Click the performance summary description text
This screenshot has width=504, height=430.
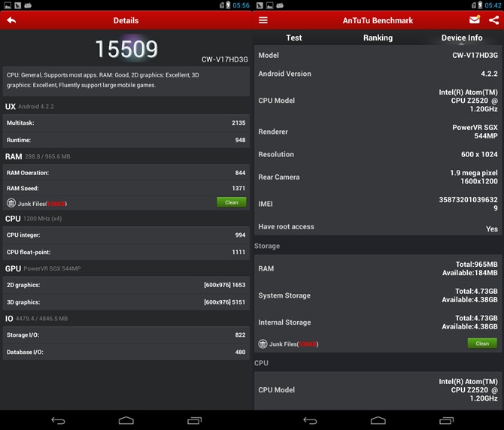coord(103,80)
